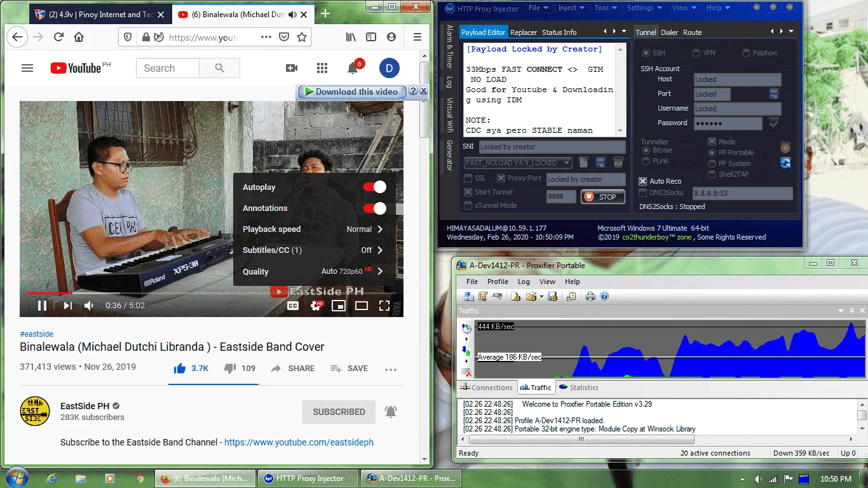Open Proxifier Connections tab

click(x=486, y=388)
